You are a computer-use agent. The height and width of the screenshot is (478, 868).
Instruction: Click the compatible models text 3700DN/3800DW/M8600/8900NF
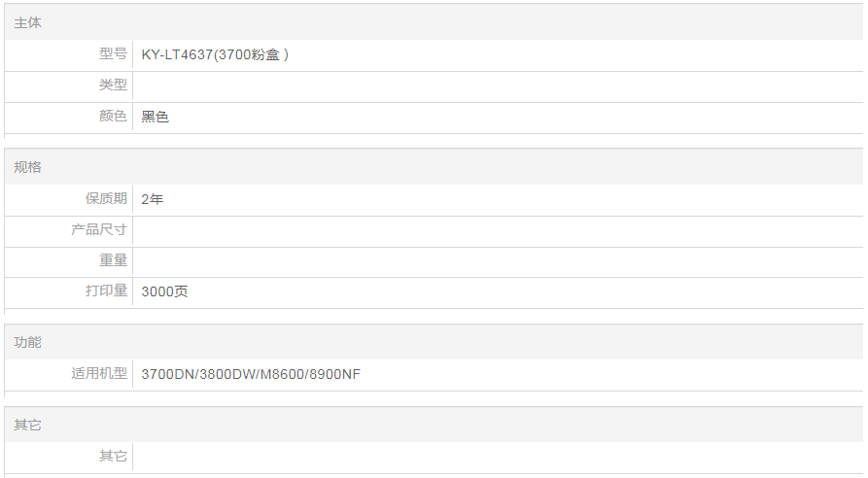point(251,374)
